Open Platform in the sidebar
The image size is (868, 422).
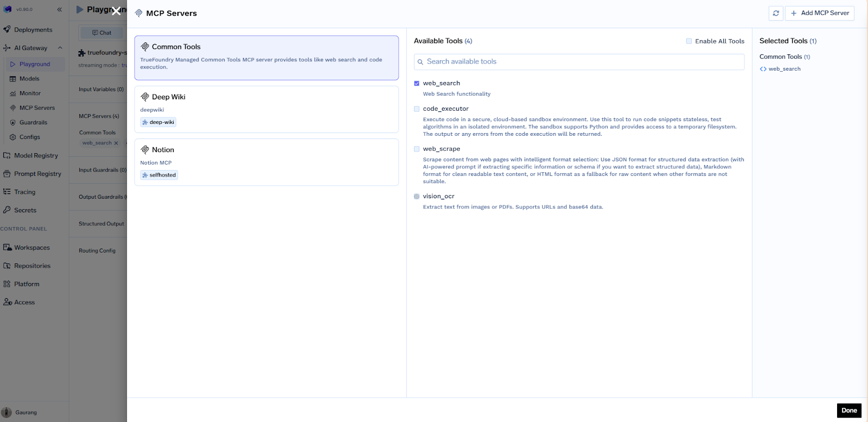point(27,284)
